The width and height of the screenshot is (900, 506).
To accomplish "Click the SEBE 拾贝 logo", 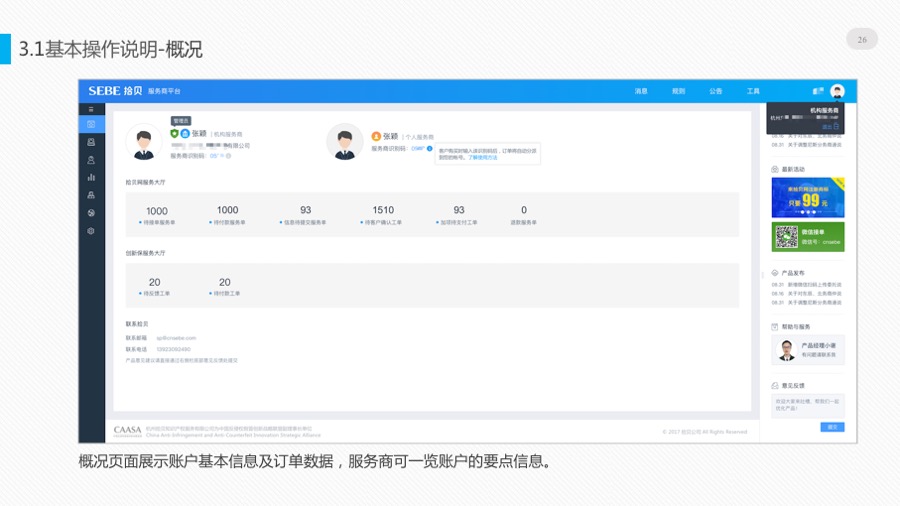I will point(115,91).
